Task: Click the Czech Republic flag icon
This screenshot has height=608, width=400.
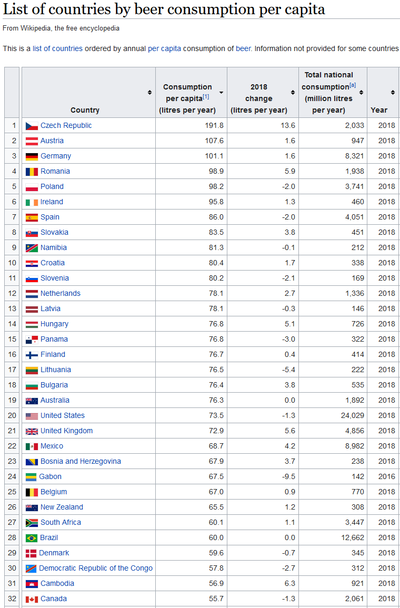Action: pyautogui.click(x=32, y=126)
